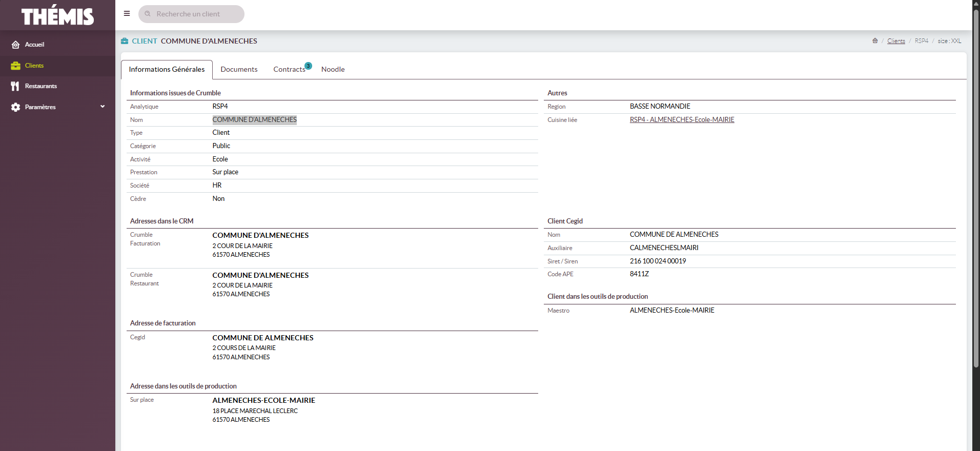
Task: Click the Autres section heading
Action: pos(557,93)
